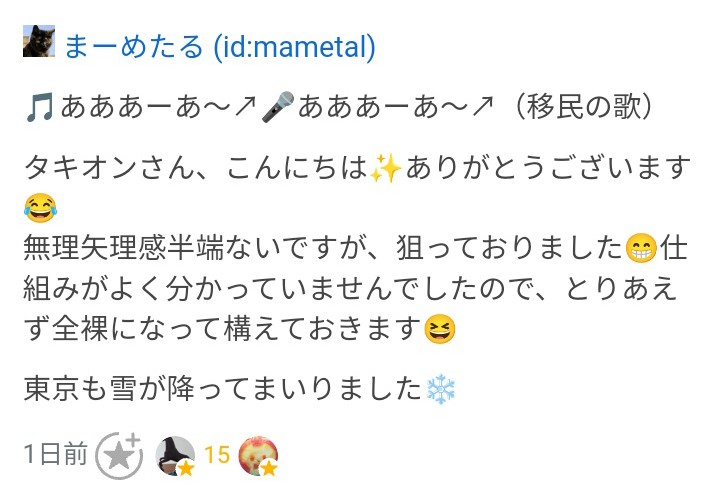
Task: Click the music note emoji
Action: [40, 107]
